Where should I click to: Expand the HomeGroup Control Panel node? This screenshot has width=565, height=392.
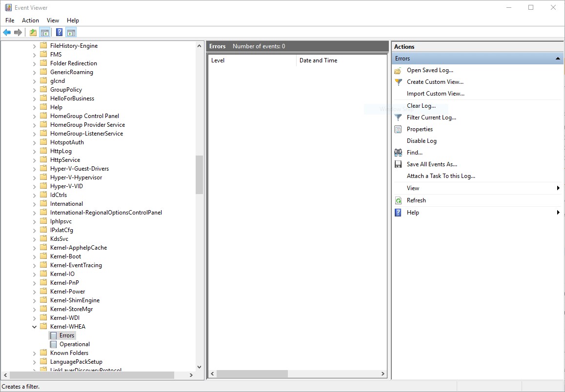tap(35, 116)
